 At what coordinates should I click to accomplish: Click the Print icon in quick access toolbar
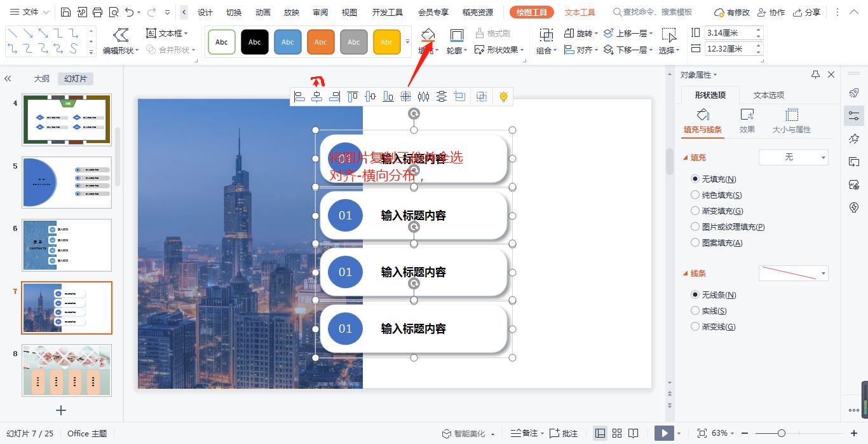[x=97, y=12]
